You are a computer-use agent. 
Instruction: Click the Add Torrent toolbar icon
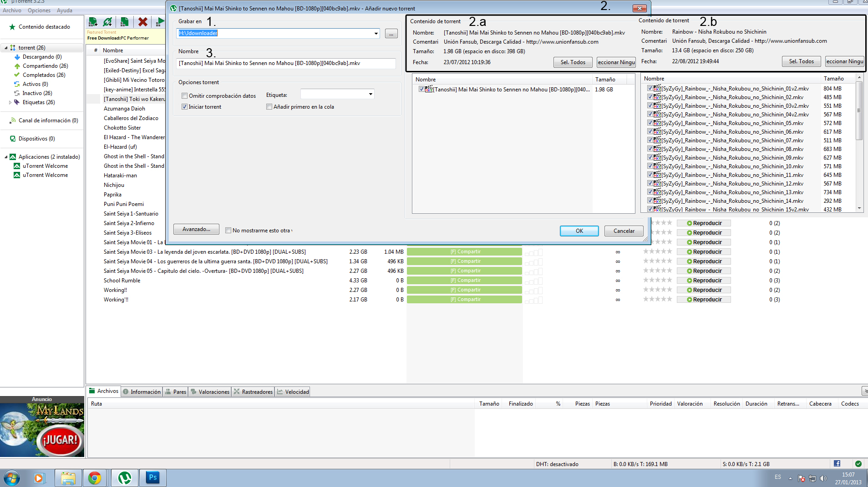(x=93, y=21)
